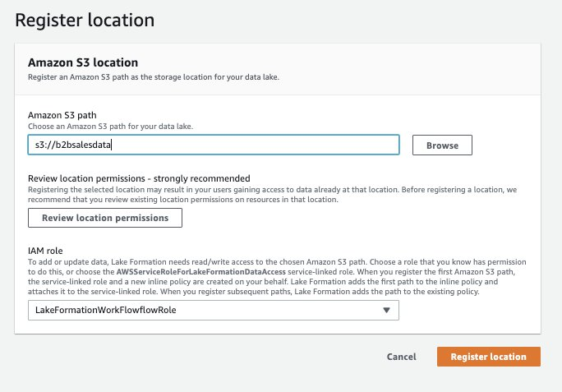Viewport: 562px width, 392px height.
Task: Open Review location permissions
Action: click(104, 218)
